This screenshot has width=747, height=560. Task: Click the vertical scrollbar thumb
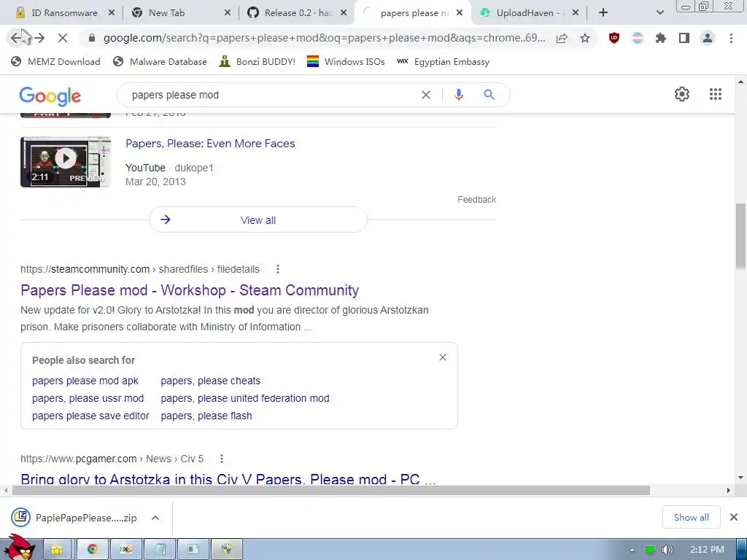click(x=740, y=236)
